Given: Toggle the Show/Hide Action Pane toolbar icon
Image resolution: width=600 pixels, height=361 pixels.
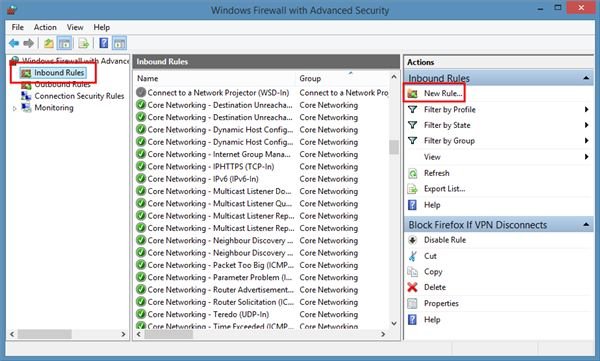Looking at the screenshot, I should [119, 43].
